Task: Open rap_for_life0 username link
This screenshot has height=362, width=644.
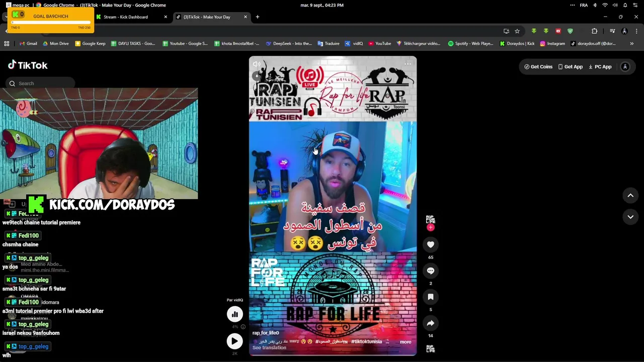Action: (x=266, y=333)
